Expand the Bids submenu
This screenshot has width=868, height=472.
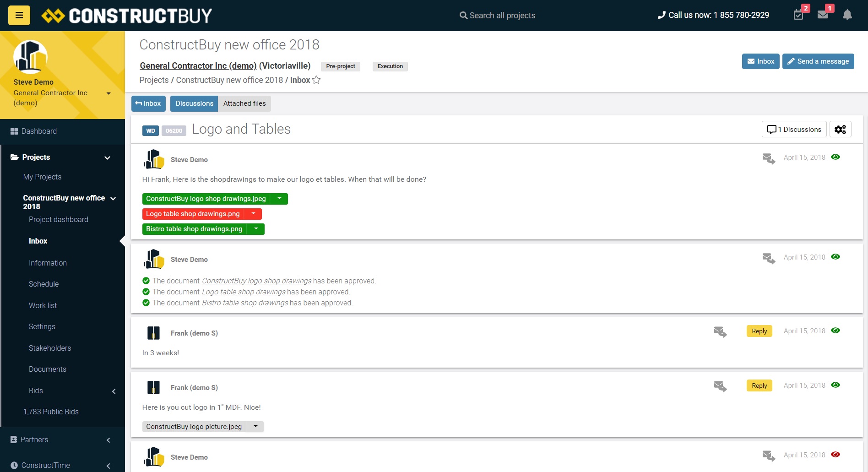114,391
